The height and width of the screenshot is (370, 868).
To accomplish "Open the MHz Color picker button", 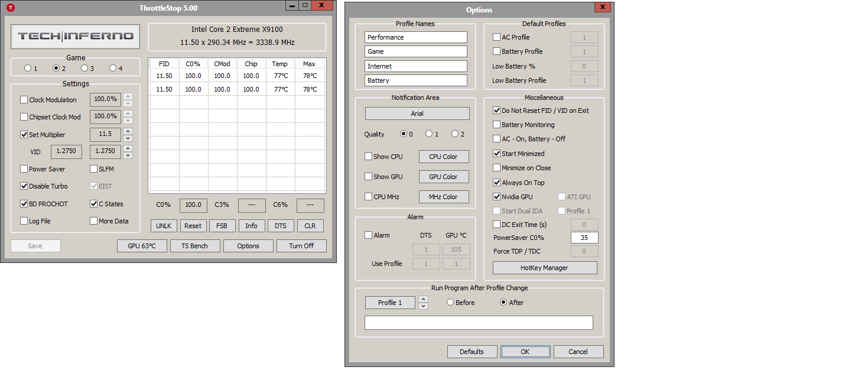I will [x=444, y=197].
